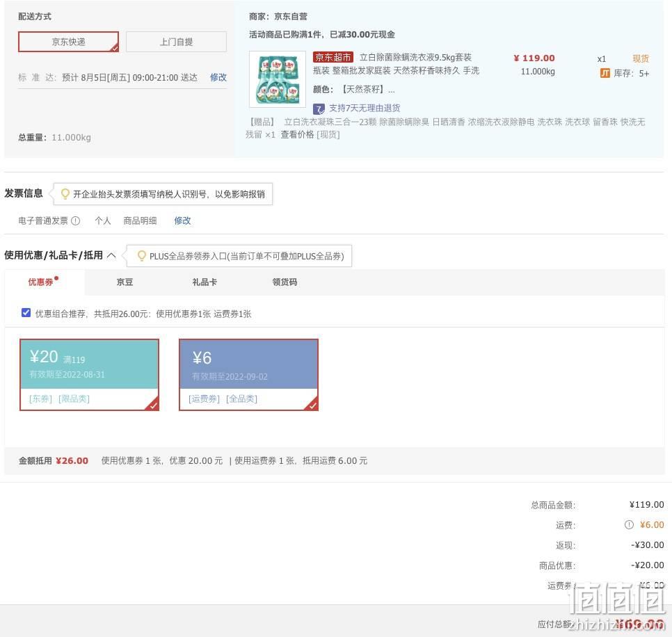Viewport: 672px width, 637px height.
Task: Click 商品明细 invoice content text
Action: tap(140, 220)
